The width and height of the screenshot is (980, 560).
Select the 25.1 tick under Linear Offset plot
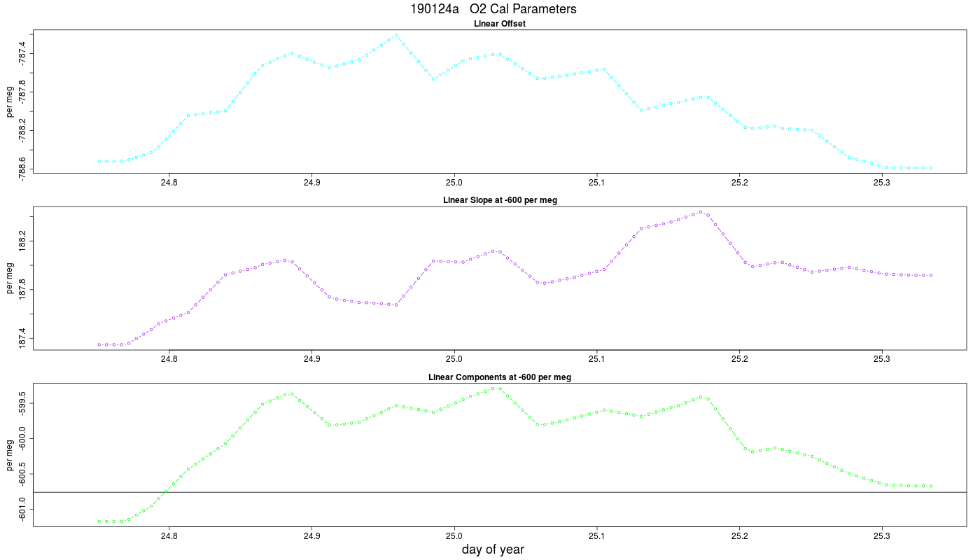pyautogui.click(x=596, y=183)
